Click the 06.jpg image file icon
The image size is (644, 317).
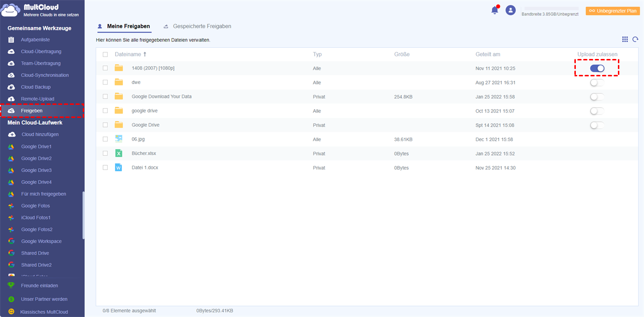[x=118, y=139]
